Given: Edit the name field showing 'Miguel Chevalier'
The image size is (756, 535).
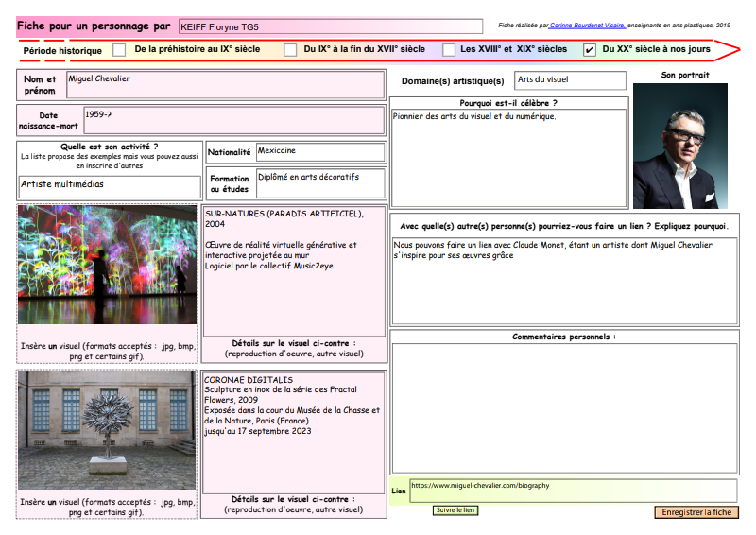Looking at the screenshot, I should (x=225, y=84).
